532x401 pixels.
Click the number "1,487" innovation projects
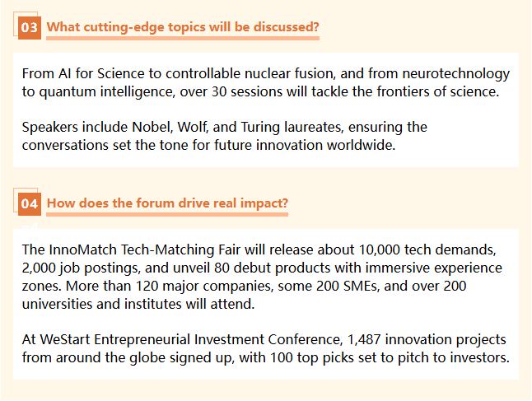click(364, 339)
